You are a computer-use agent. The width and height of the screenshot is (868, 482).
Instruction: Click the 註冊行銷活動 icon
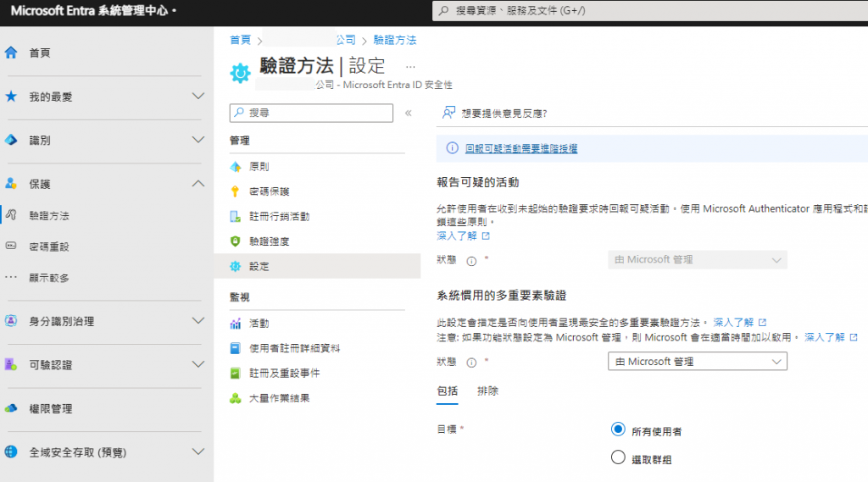pos(236,216)
